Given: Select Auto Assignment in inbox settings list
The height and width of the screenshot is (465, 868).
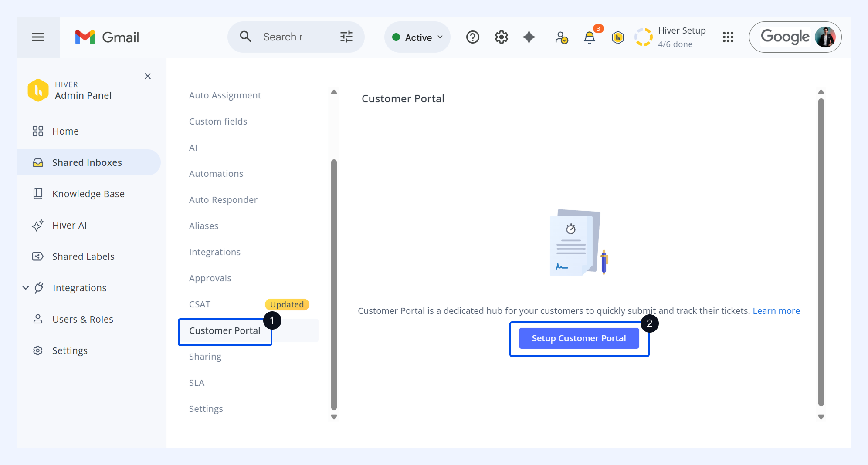Looking at the screenshot, I should 225,95.
